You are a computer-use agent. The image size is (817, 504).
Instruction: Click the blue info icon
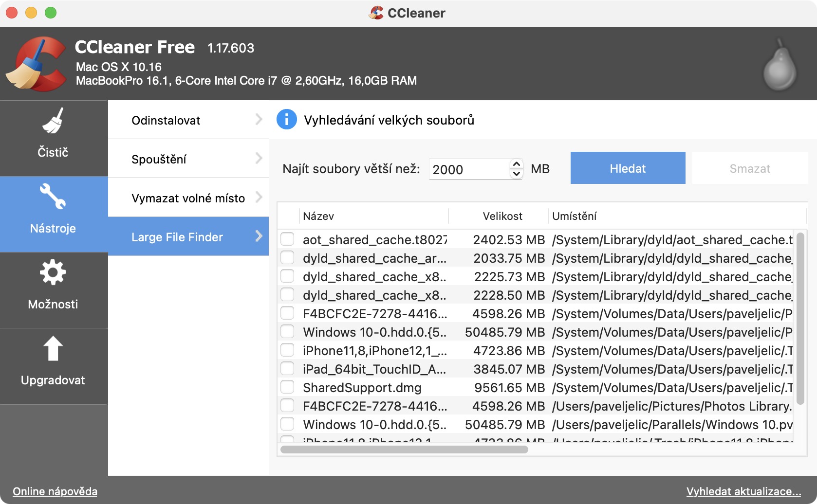(x=287, y=119)
